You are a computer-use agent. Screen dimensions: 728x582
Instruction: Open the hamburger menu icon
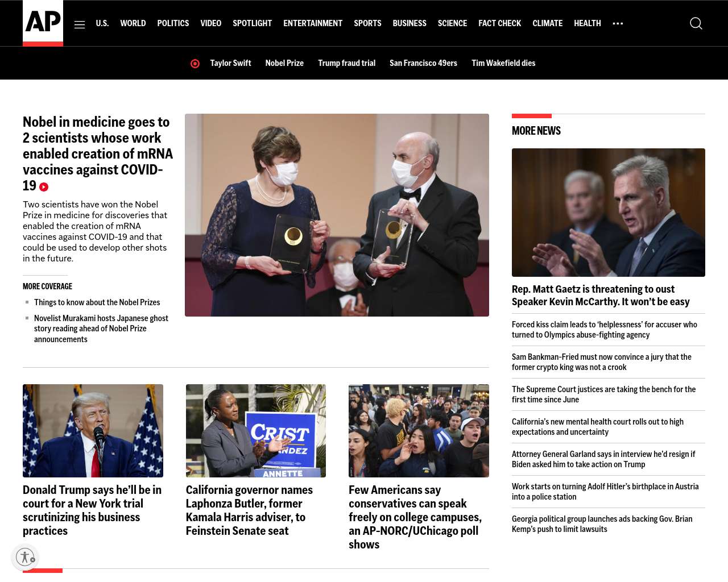click(x=80, y=24)
